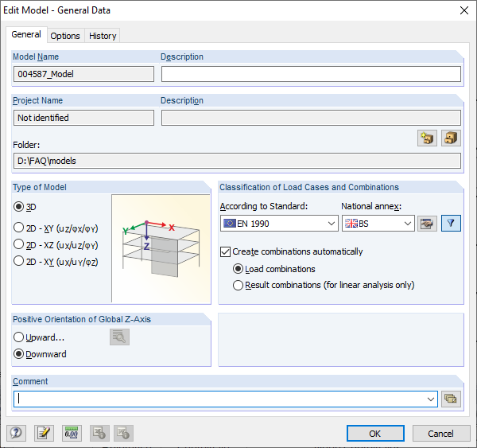
Task: Open the project manager boxes icon
Action: [x=451, y=138]
